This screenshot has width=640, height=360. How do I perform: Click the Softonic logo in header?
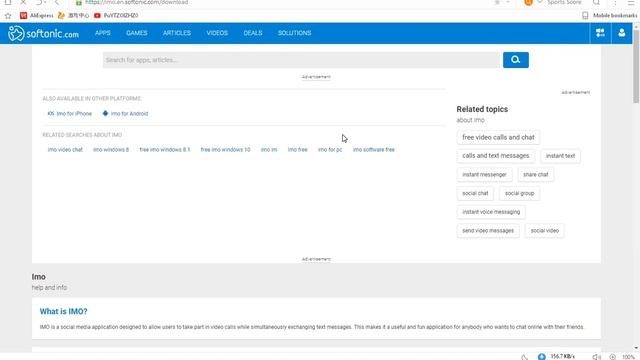click(x=43, y=33)
